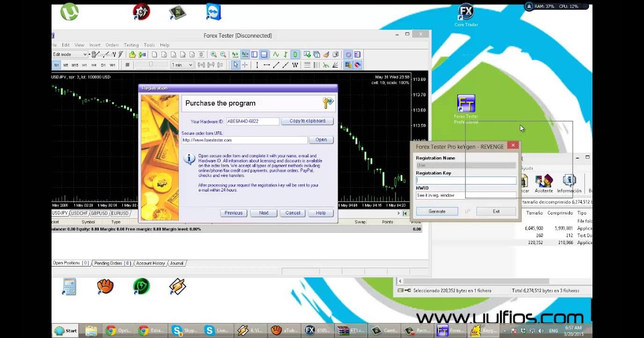The width and height of the screenshot is (644, 338).
Task: Click Help in the Registration dialog
Action: [x=321, y=213]
